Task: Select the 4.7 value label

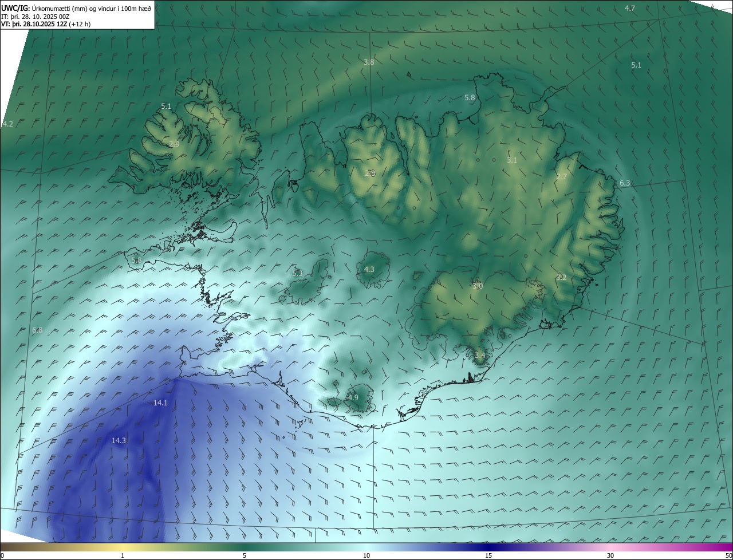Action: click(630, 8)
